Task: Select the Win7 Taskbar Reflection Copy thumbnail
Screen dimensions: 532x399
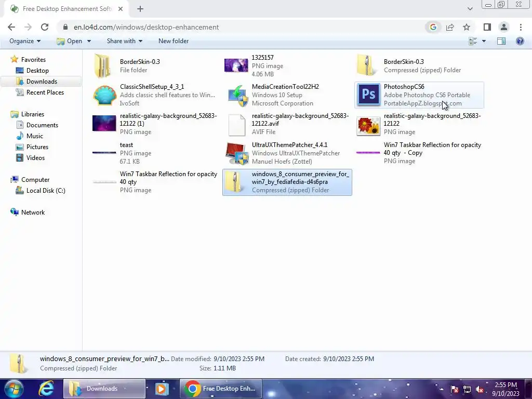Action: [x=368, y=153]
